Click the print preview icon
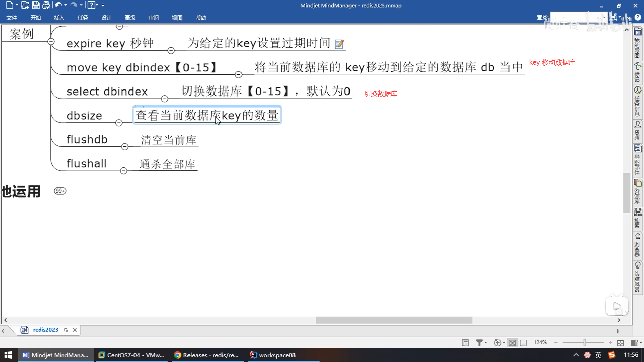The height and width of the screenshot is (362, 644). point(46,5)
